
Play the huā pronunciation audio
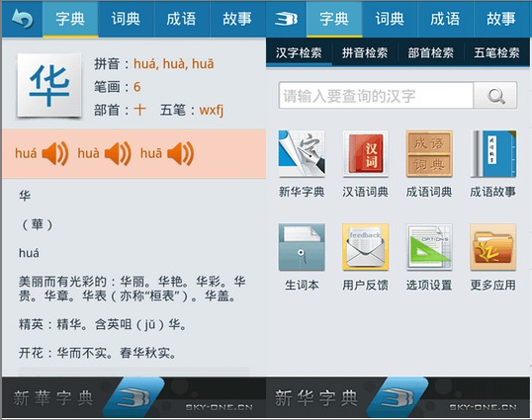(x=181, y=153)
